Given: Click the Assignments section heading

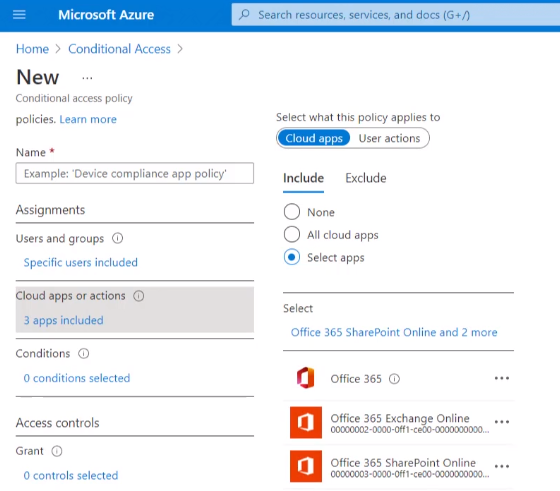Looking at the screenshot, I should (x=50, y=210).
